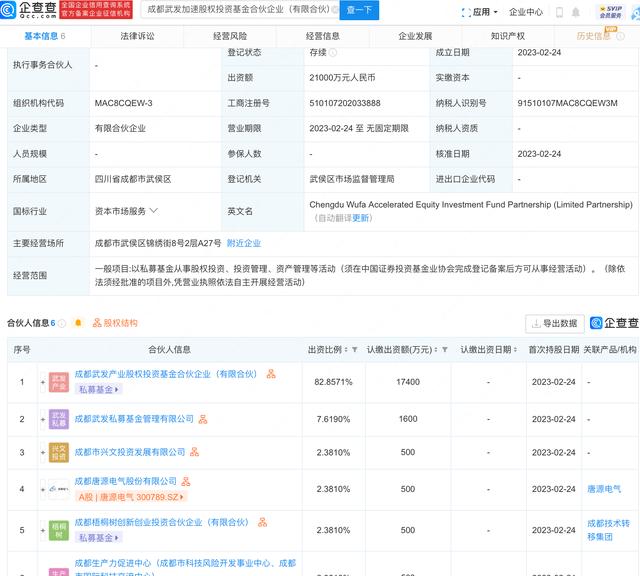Open partner link 成都生产力促进中心

click(185, 567)
